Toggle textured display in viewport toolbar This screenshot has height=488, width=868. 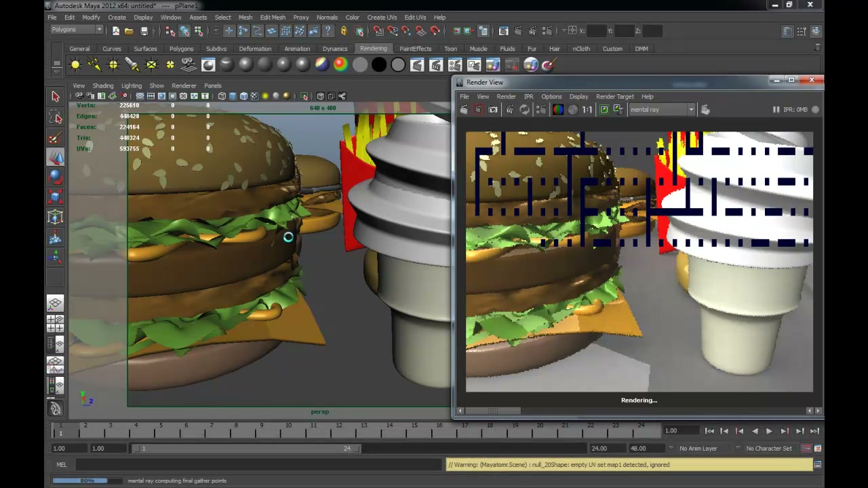[x=254, y=96]
